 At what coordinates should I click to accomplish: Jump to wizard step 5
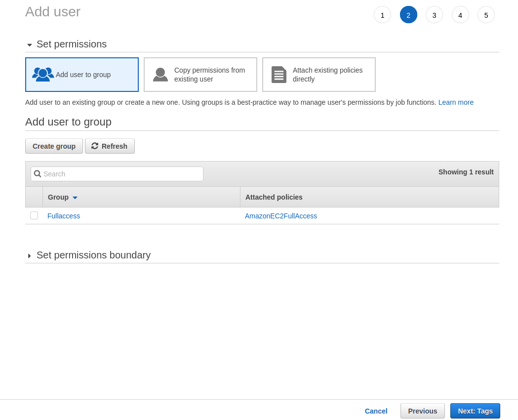[486, 15]
